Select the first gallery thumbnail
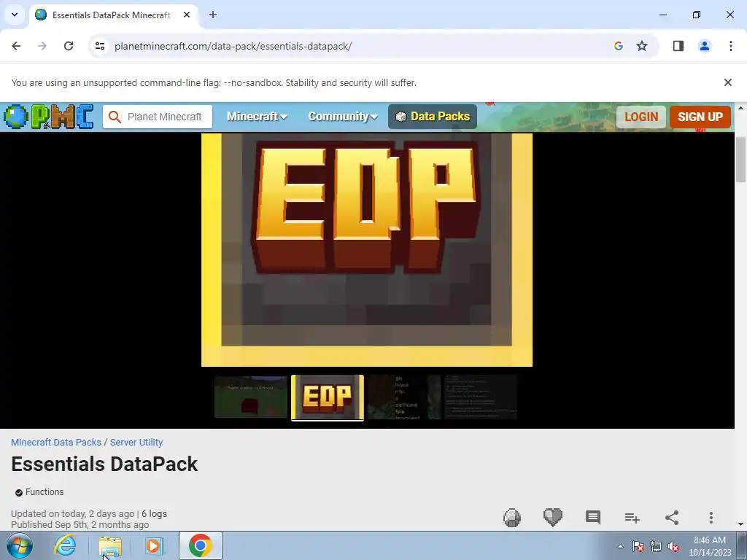This screenshot has width=747, height=560. click(x=251, y=397)
